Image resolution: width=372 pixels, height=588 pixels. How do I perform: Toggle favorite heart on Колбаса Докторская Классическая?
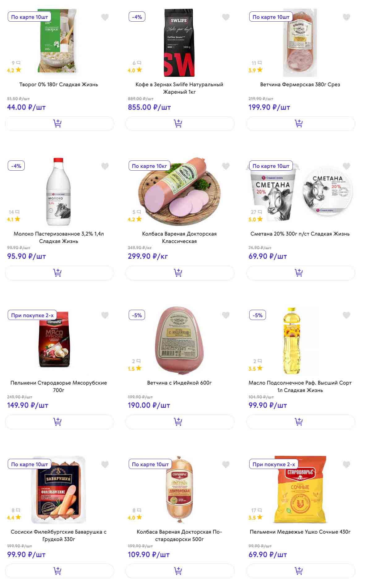point(226,166)
